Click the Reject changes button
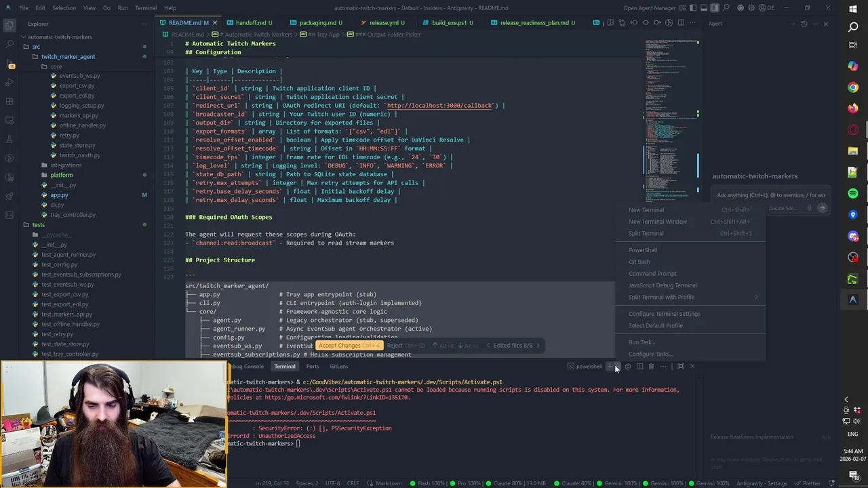This screenshot has width=868, height=488. [406, 346]
